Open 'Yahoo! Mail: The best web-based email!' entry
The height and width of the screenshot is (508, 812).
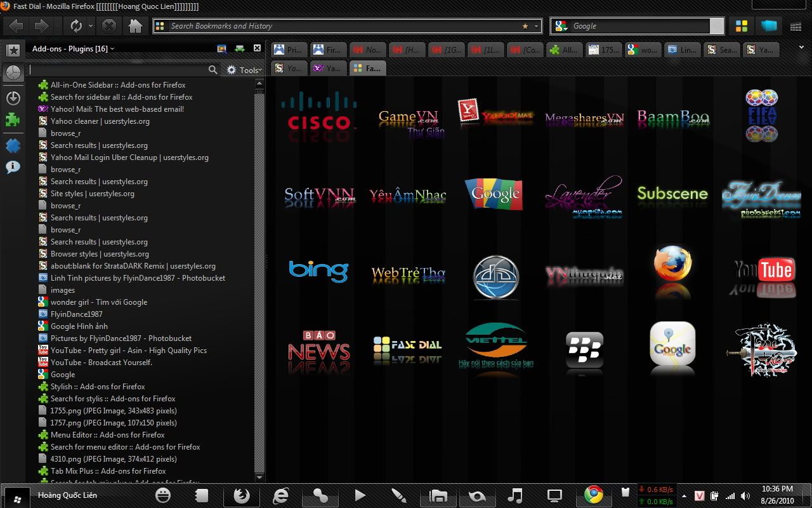pyautogui.click(x=117, y=109)
